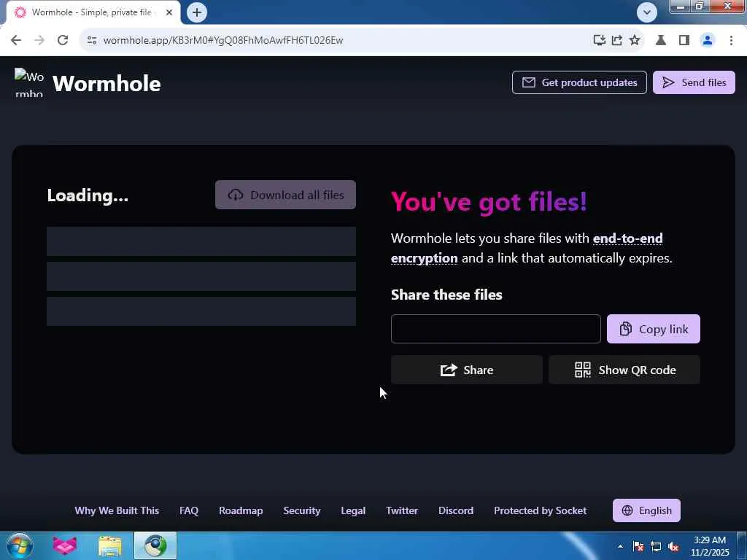Open Windows Explorer from the taskbar
Image resolution: width=747 pixels, height=560 pixels.
click(110, 545)
